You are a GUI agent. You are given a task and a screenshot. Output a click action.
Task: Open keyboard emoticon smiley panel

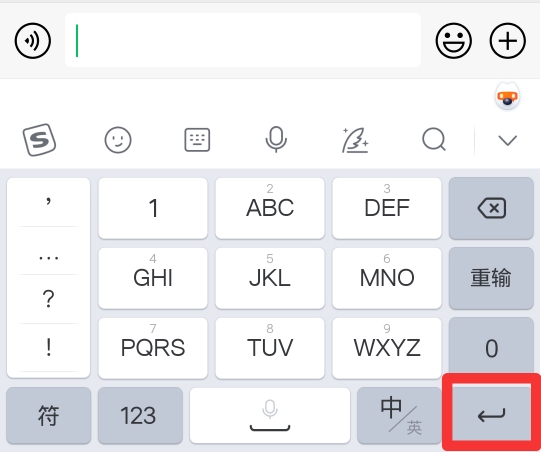[118, 140]
